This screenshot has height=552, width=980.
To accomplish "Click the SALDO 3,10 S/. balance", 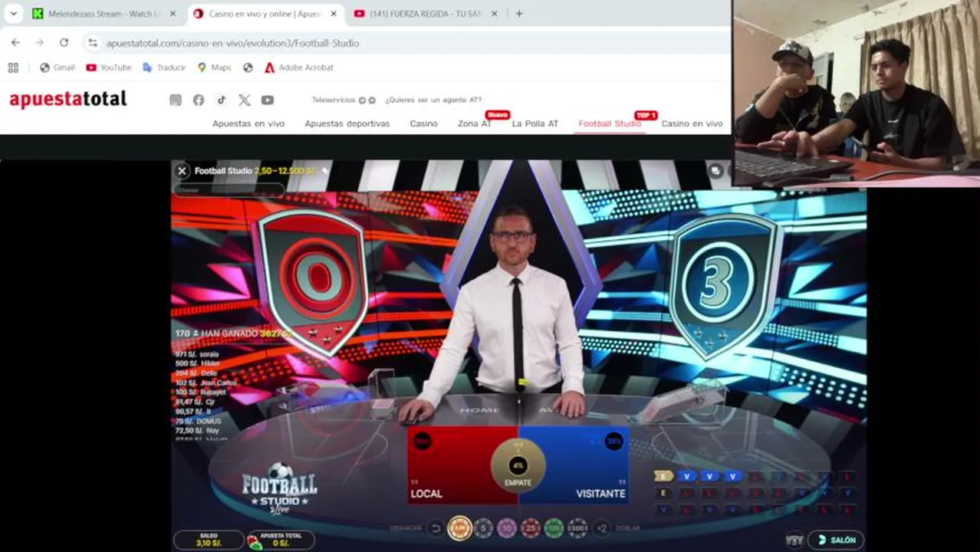I will coord(209,540).
